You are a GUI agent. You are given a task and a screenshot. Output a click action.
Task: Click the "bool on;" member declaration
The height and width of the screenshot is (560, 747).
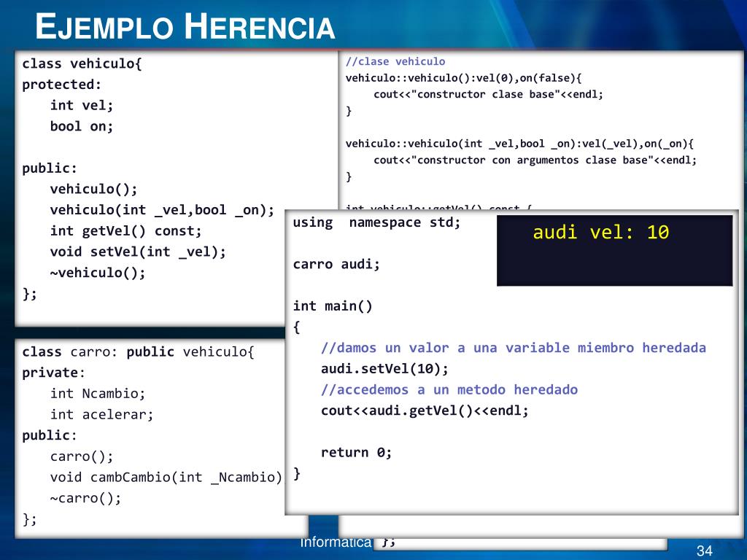coord(82,127)
